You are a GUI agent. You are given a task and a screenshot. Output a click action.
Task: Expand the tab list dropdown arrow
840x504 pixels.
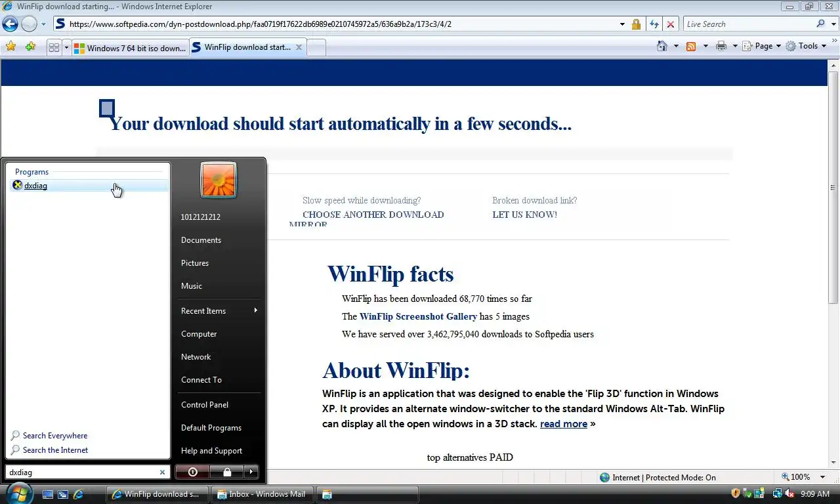point(66,47)
